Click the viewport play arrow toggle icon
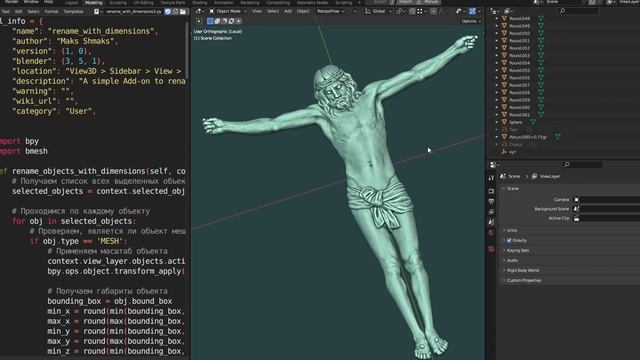Screen dimensions: 640x360 pyautogui.click(x=199, y=21)
